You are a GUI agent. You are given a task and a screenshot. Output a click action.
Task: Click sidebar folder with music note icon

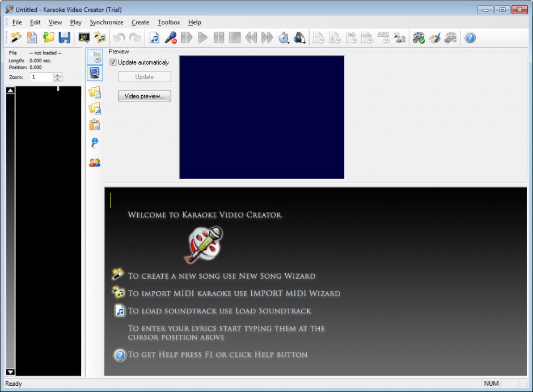pos(95,108)
